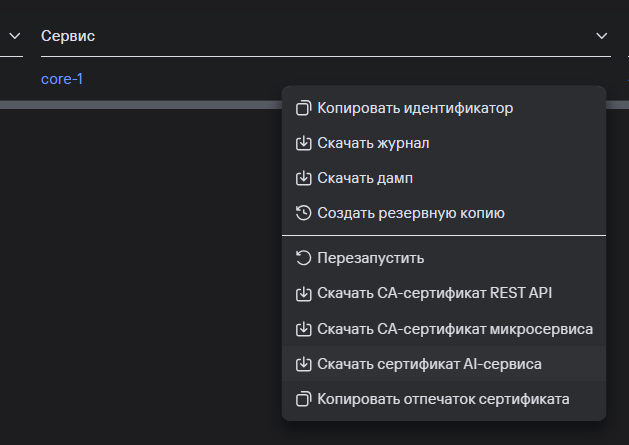Click the copy icon beside Копировать идентификатор
Screen dimensions: 629x445
tap(303, 108)
